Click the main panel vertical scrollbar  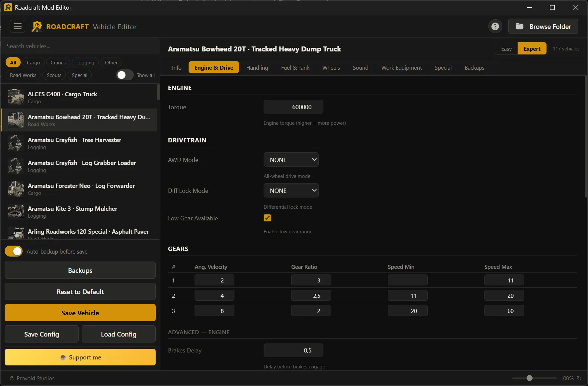pyautogui.click(x=586, y=136)
